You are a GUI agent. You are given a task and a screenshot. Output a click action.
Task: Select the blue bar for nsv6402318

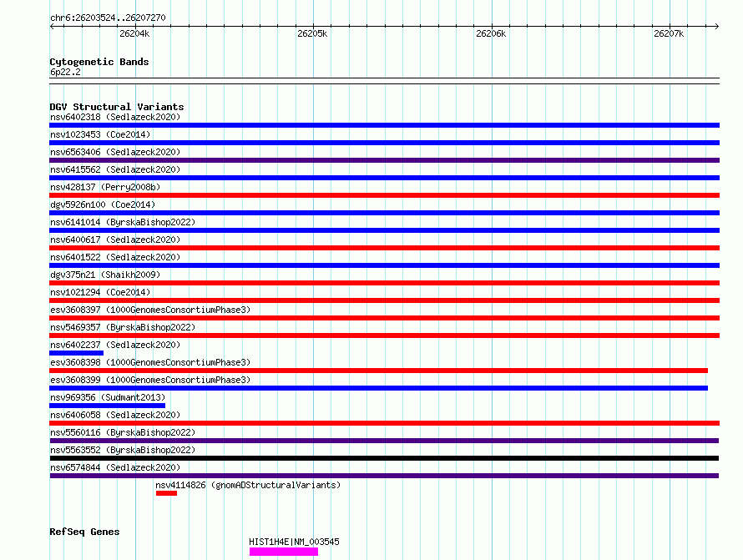(x=384, y=125)
